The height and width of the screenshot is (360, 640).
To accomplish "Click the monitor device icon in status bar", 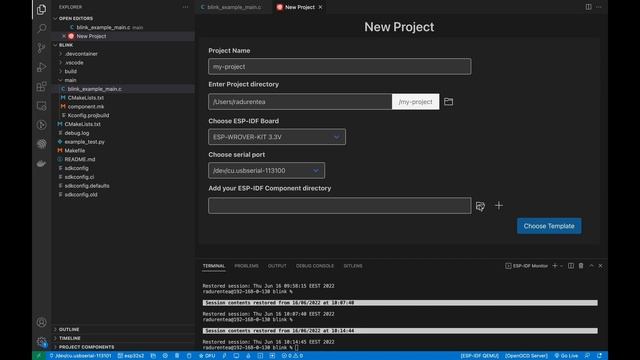I will point(236,356).
